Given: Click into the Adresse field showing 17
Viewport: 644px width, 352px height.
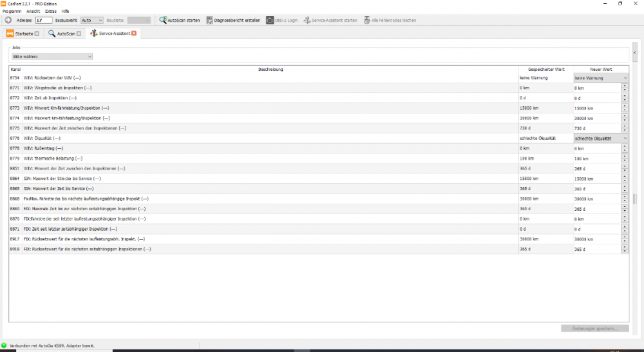Looking at the screenshot, I should [x=44, y=20].
